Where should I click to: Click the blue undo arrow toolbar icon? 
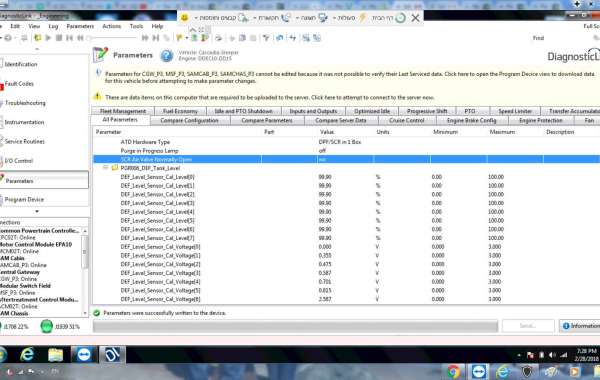pos(280,38)
